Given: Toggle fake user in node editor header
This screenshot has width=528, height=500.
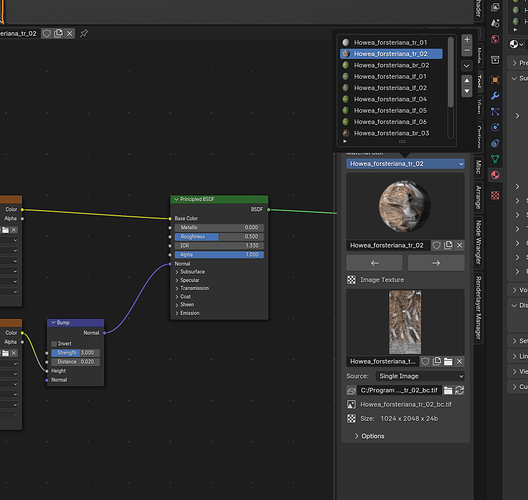Looking at the screenshot, I should coord(47,33).
